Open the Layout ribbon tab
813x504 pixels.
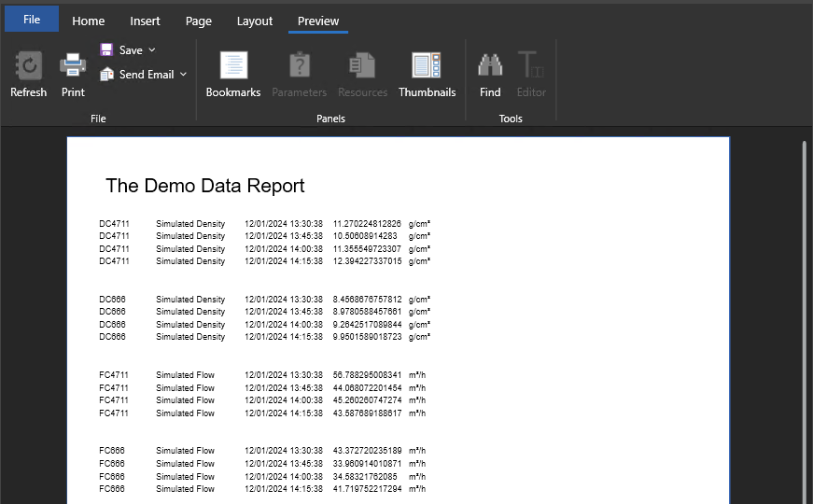click(255, 21)
